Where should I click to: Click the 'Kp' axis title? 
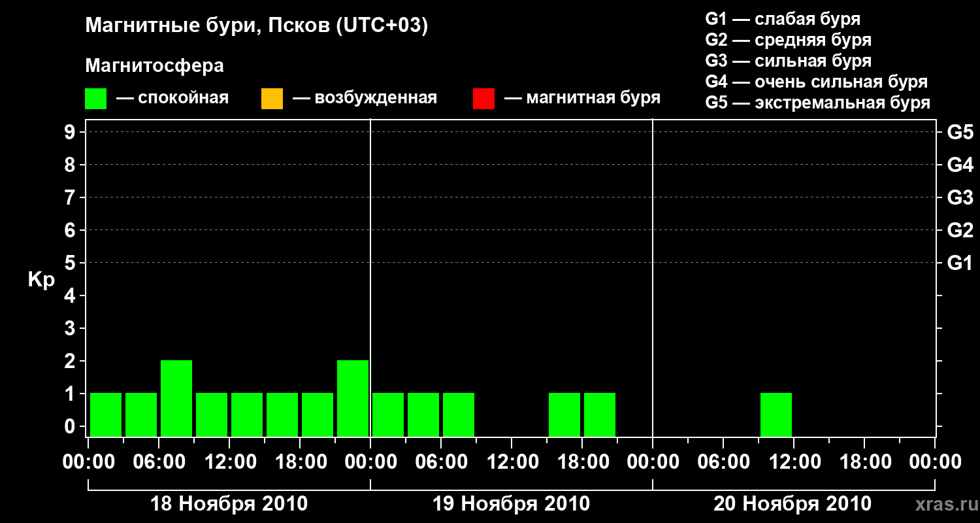point(41,281)
